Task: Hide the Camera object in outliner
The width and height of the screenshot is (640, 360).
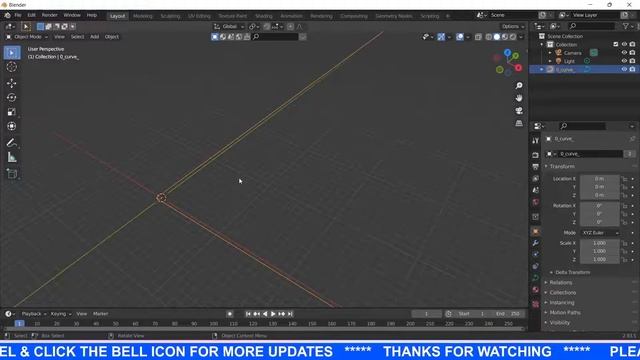Action: click(x=624, y=53)
